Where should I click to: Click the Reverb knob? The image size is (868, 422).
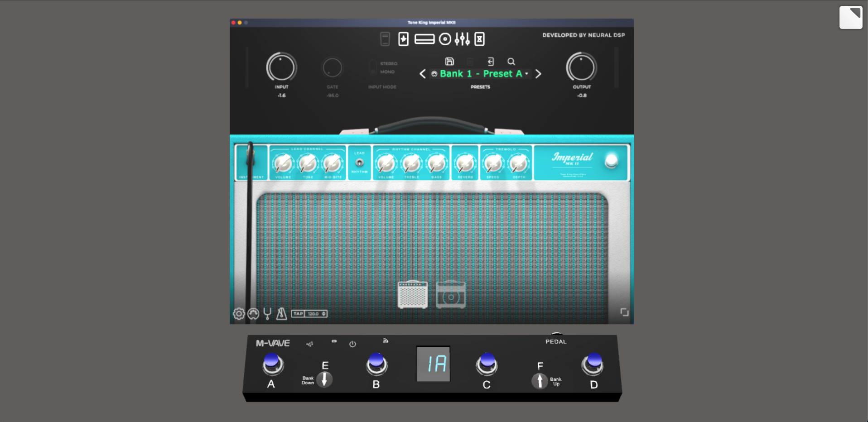pos(465,163)
